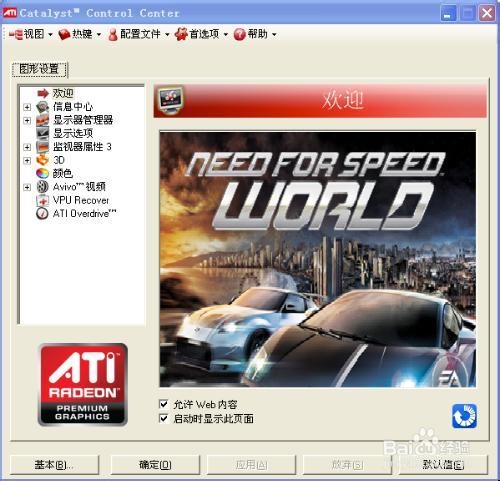500x481 pixels.
Task: Open the 首选项 dropdown arrow
Action: pyautogui.click(x=226, y=34)
